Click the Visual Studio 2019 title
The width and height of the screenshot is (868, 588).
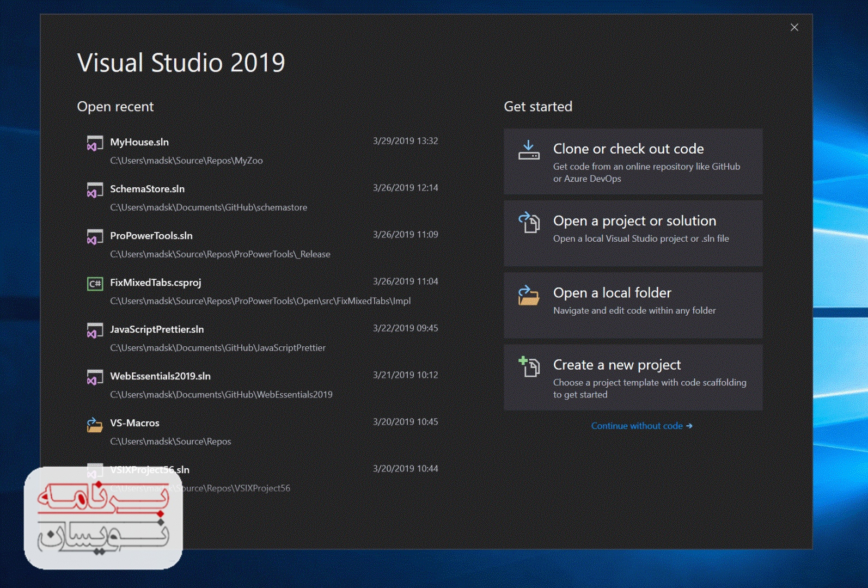(181, 63)
